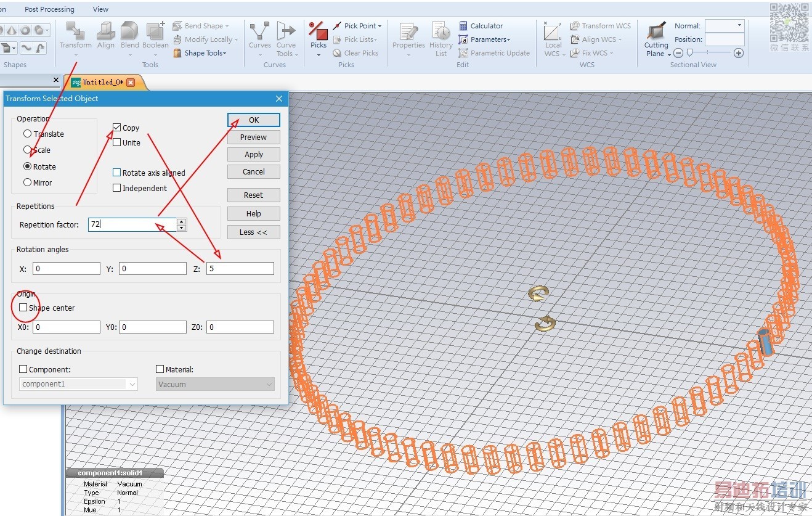Image resolution: width=812 pixels, height=516 pixels.
Task: Select the Scale operation
Action: [x=28, y=150]
